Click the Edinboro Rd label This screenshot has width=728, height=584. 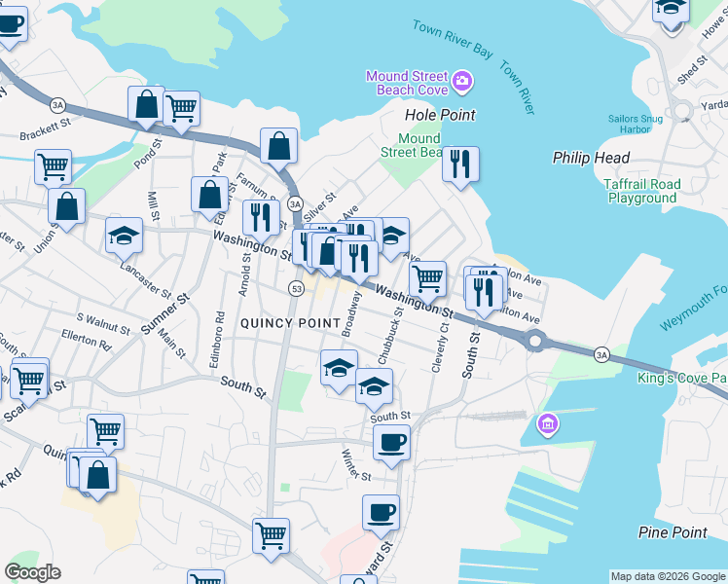(217, 340)
